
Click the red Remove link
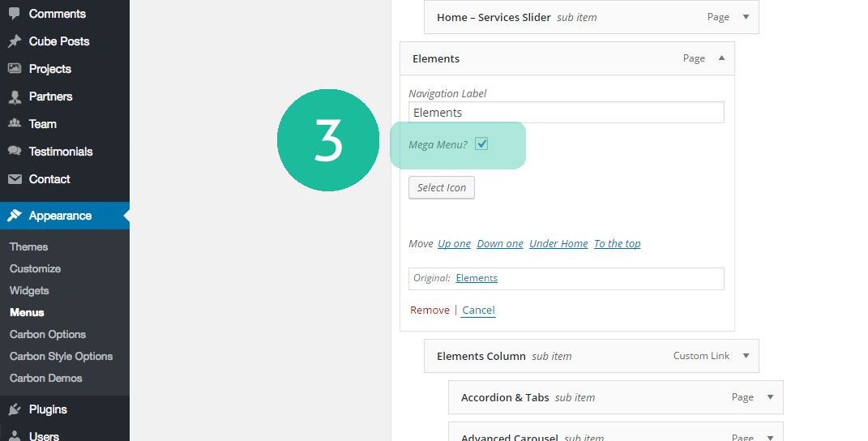(x=430, y=310)
